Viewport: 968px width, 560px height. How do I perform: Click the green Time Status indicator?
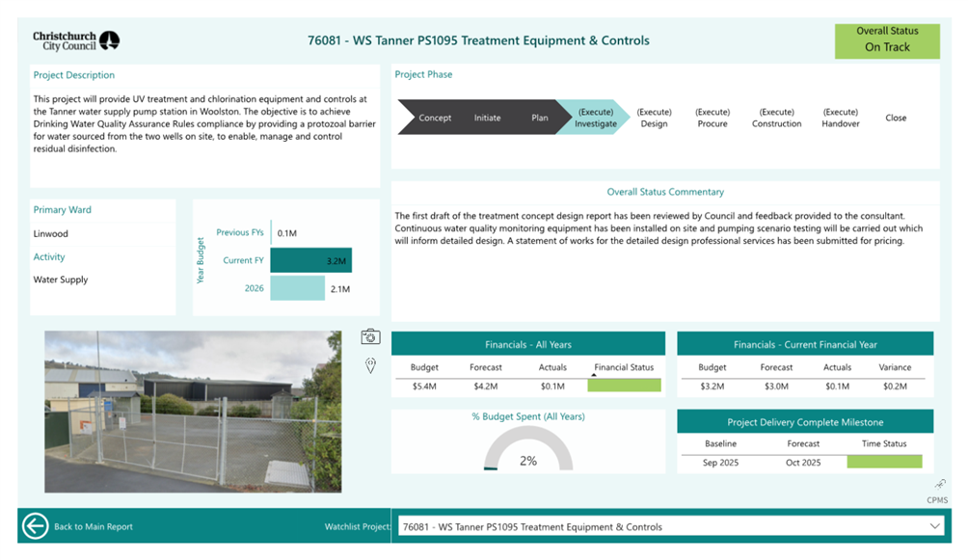click(x=884, y=462)
